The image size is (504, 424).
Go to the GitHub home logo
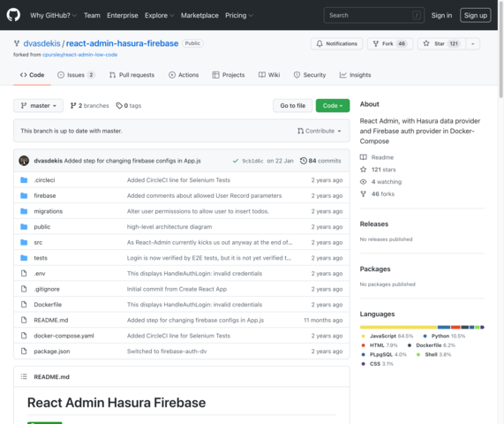pos(13,15)
